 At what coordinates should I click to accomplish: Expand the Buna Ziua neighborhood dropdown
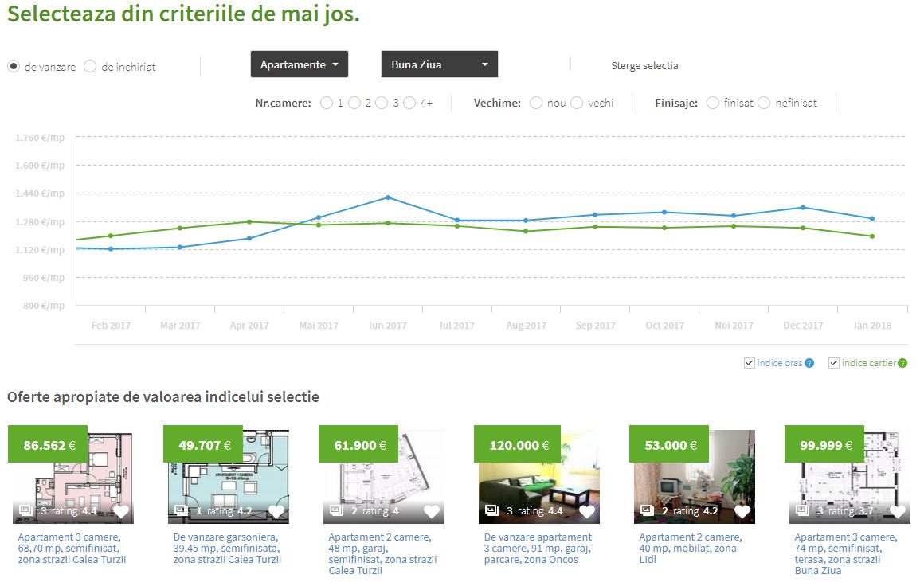click(x=440, y=64)
